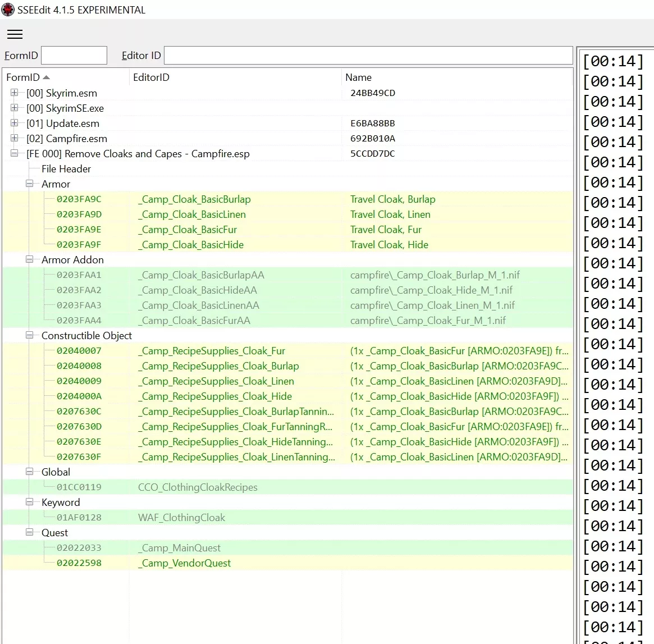
Task: Select quest record 02022598 _Camp_VendorQuest
Action: point(288,563)
